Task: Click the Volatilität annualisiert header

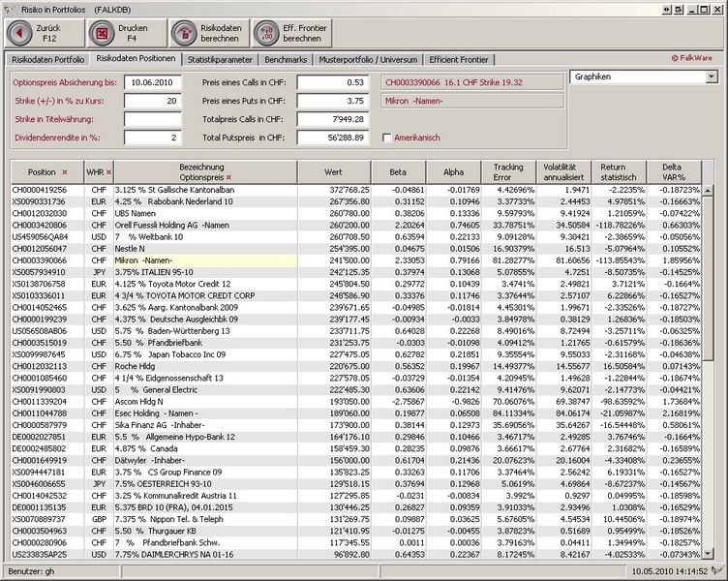Action: [563, 172]
